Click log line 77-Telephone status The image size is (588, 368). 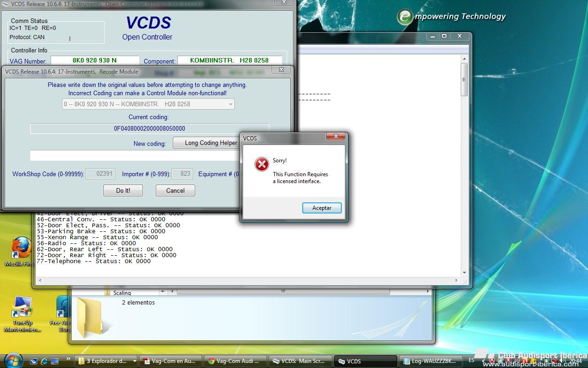[x=94, y=261]
